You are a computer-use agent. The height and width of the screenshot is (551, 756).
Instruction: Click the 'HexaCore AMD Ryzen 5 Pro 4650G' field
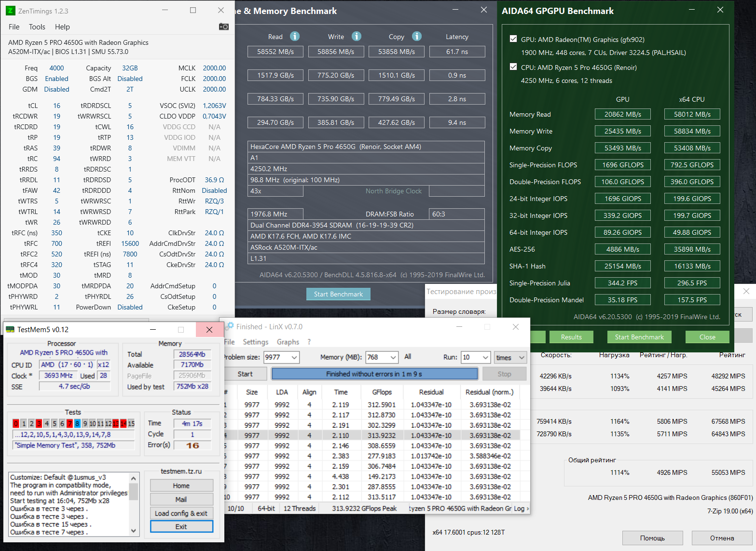[x=367, y=147]
